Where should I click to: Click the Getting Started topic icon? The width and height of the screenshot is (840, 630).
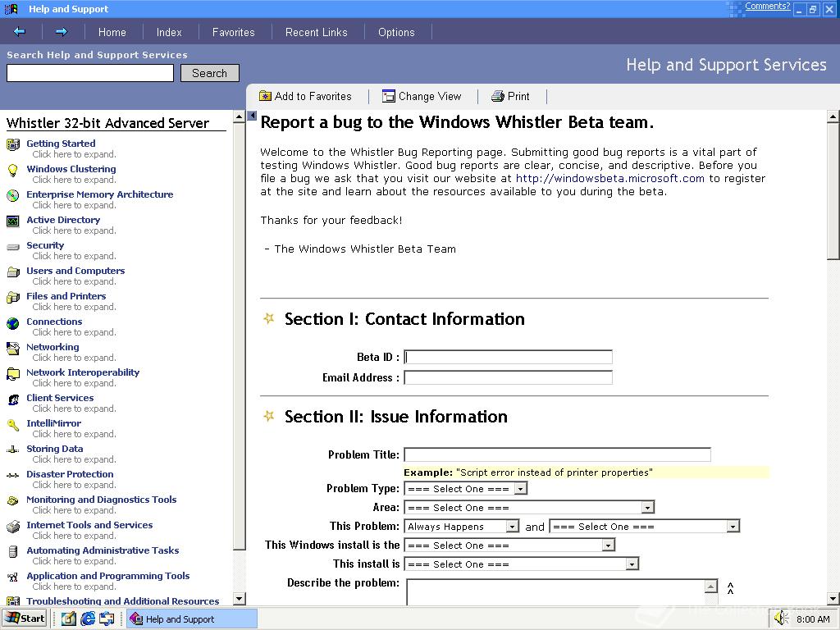(x=13, y=144)
